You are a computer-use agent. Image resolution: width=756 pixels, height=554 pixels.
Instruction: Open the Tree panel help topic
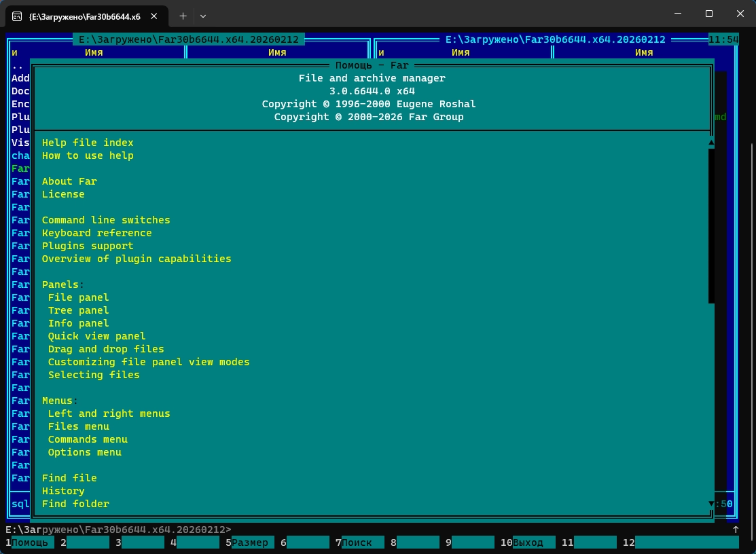78,311
